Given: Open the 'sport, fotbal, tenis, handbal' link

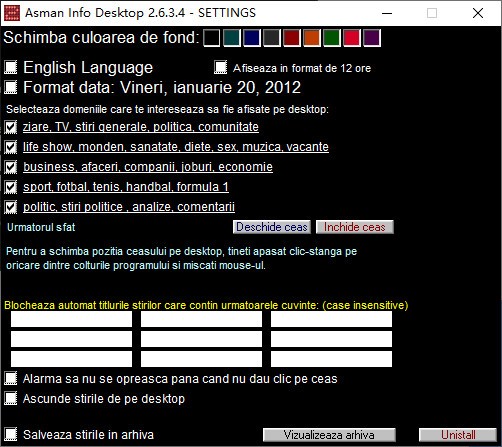Looking at the screenshot, I should point(126,187).
